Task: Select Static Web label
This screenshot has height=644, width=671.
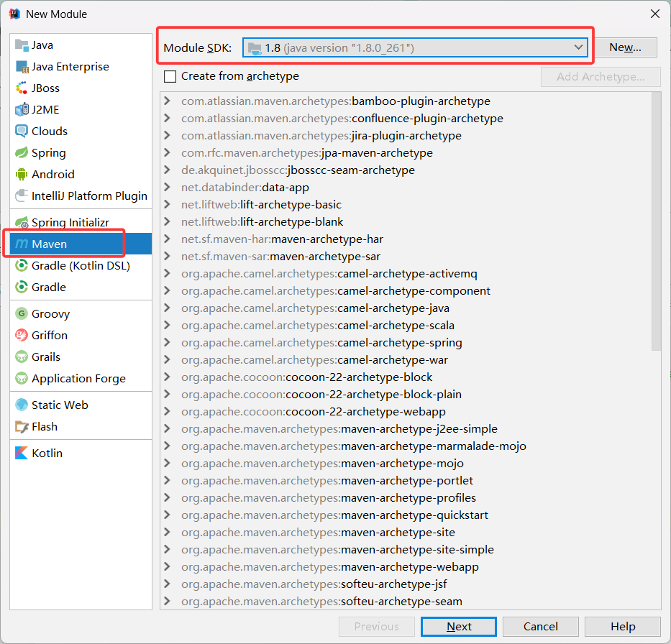Action: tap(60, 405)
